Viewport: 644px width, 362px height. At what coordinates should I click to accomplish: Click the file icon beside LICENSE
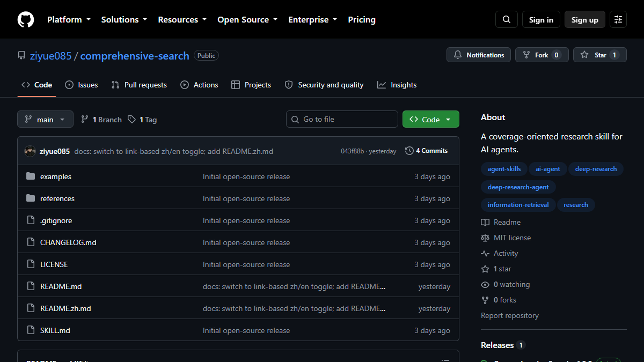(31, 264)
